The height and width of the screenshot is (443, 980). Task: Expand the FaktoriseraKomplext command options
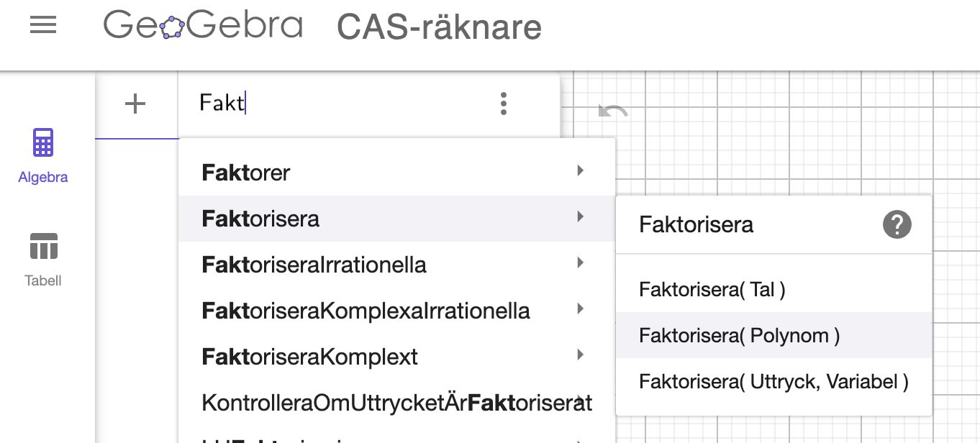pos(580,355)
